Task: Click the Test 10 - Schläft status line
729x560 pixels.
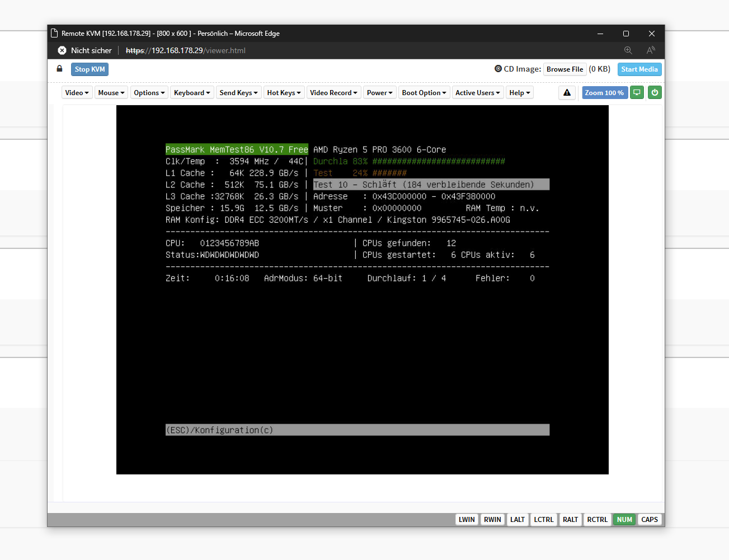Action: click(x=431, y=185)
